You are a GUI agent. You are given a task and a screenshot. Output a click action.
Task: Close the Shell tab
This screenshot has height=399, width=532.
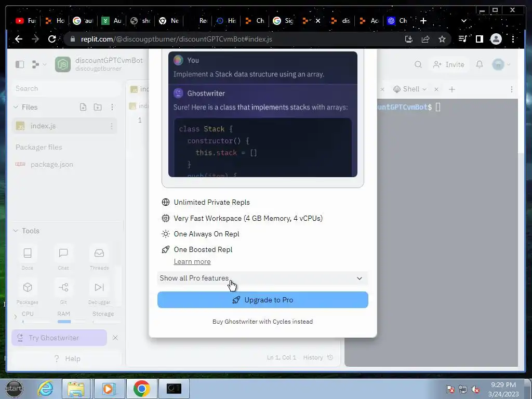click(436, 89)
